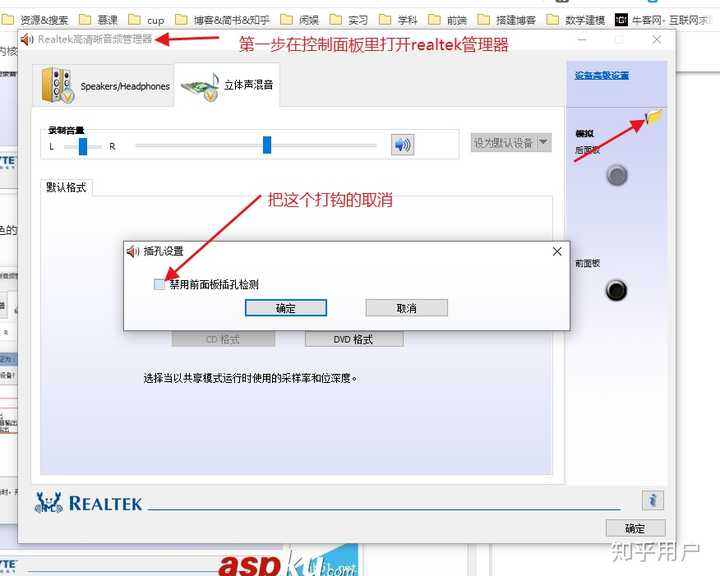Confirm the jack settings dialog with 确定
720x576 pixels.
click(285, 308)
